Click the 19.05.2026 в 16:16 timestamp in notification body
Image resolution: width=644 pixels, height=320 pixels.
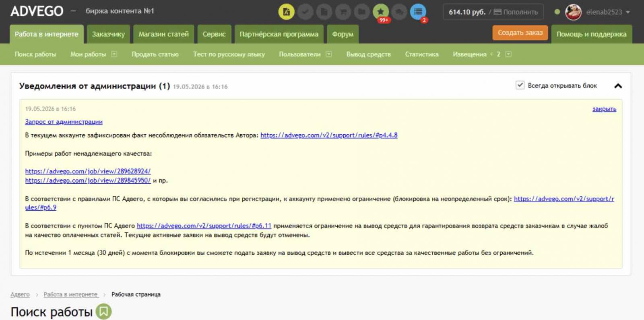(50, 109)
